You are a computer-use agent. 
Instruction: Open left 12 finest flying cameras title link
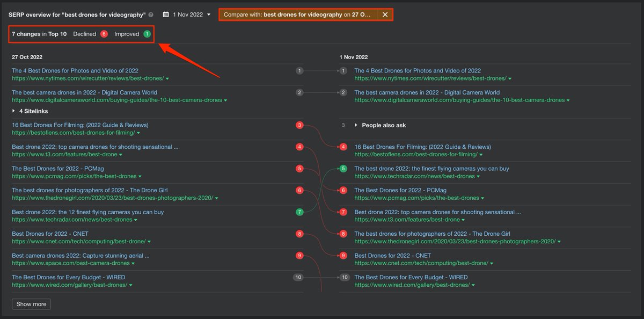point(88,212)
